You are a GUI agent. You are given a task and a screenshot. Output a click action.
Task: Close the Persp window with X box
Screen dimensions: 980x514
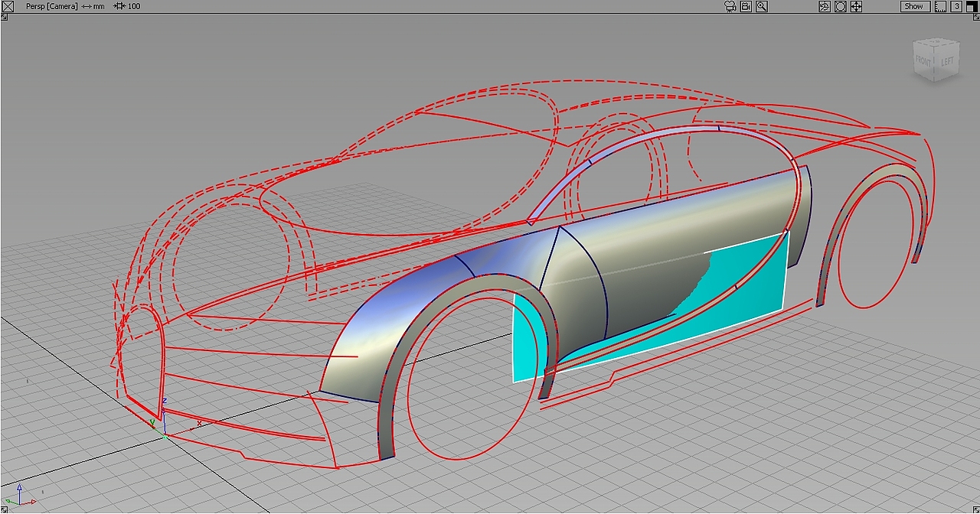[8, 6]
